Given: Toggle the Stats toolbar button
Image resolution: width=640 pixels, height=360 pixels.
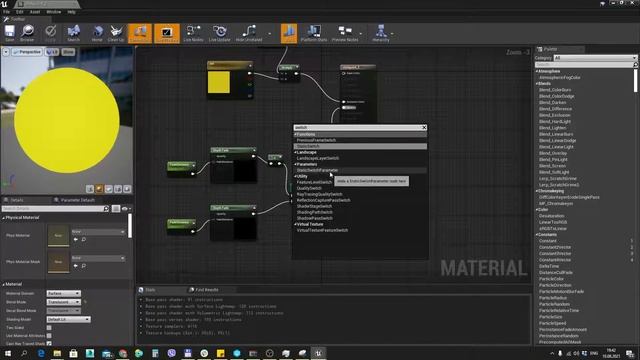Looking at the screenshot, I should point(289,33).
